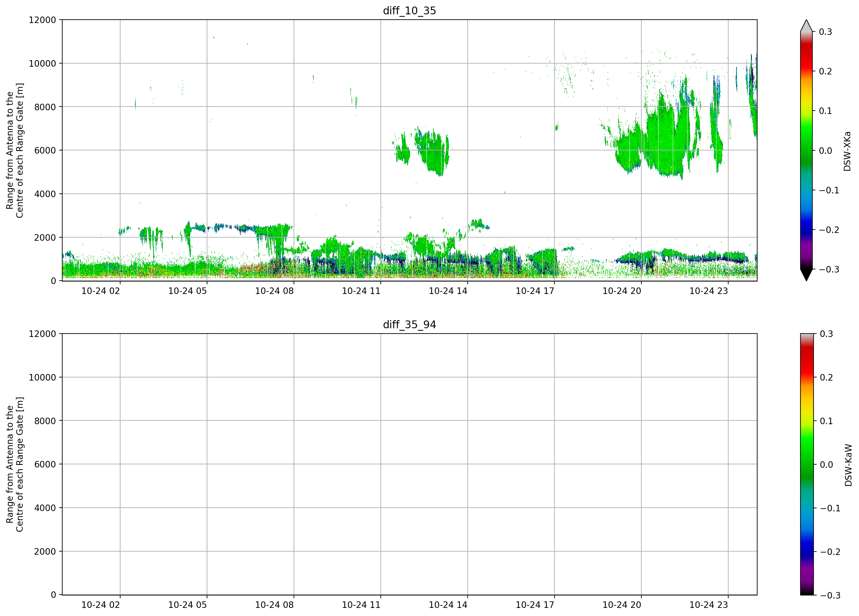The height and width of the screenshot is (616, 859).
Task: Select the '0.0' tick on DSW-XKa colorbar
Action: [x=825, y=151]
